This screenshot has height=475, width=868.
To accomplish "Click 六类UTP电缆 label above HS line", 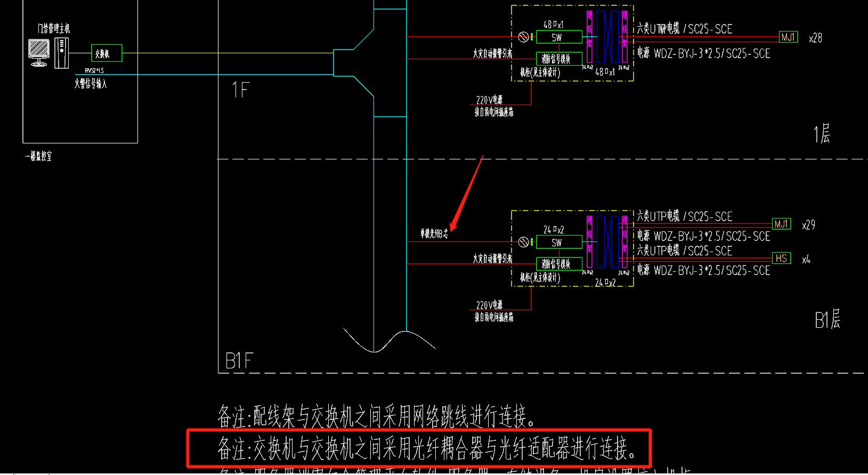I will [x=685, y=251].
